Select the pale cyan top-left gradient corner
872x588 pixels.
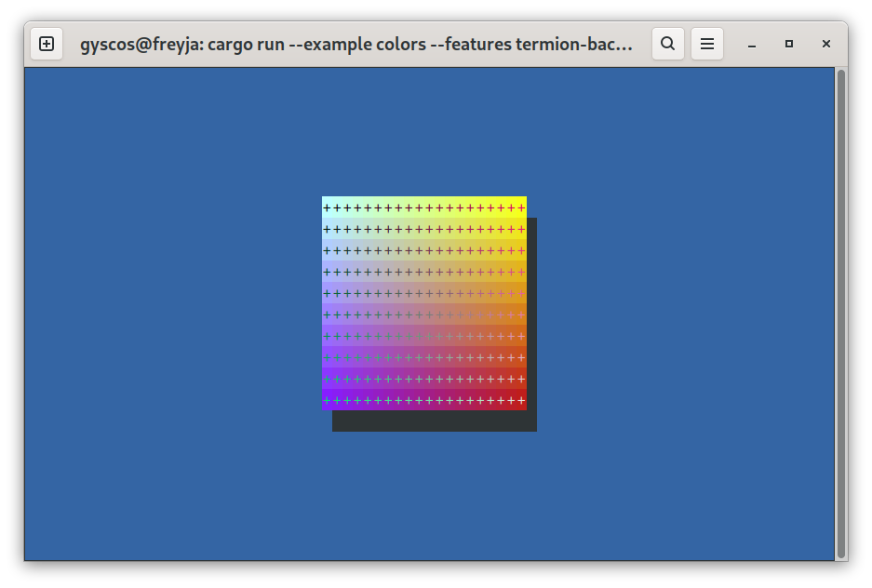click(328, 201)
